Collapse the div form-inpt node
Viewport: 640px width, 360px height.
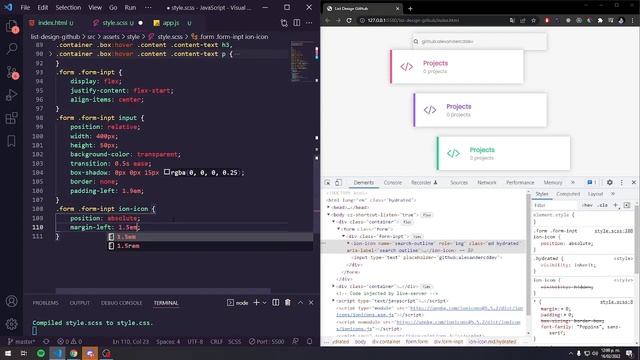coord(343,236)
